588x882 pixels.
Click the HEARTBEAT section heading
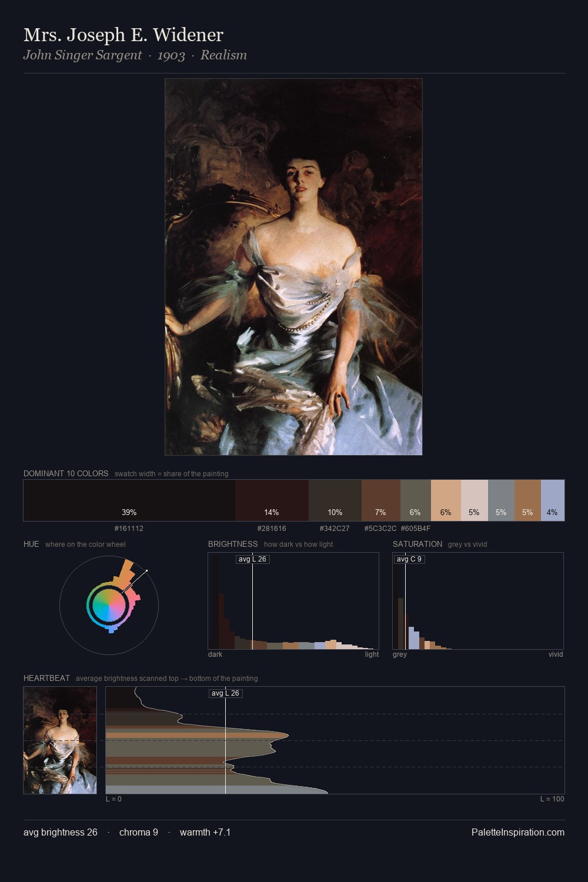click(x=46, y=678)
